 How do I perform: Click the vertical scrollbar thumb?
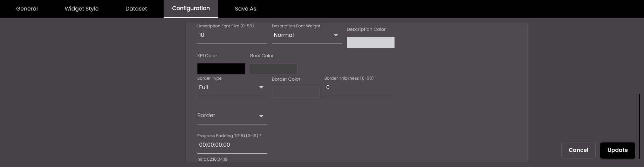639,126
